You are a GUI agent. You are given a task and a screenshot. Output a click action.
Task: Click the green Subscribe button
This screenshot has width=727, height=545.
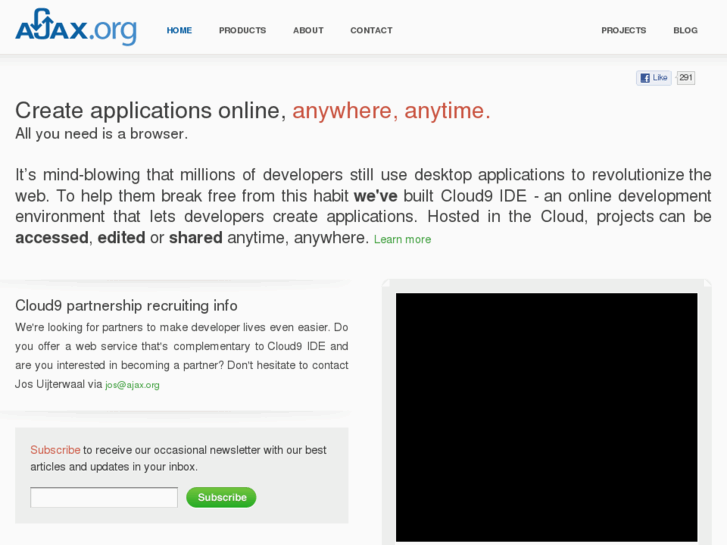pyautogui.click(x=221, y=497)
